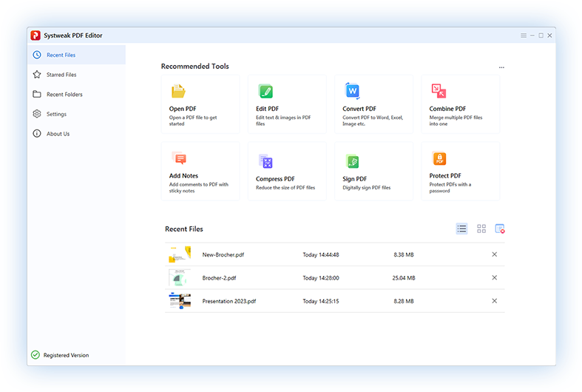Click the Open PDF folder icon
582x392 pixels.
point(178,91)
